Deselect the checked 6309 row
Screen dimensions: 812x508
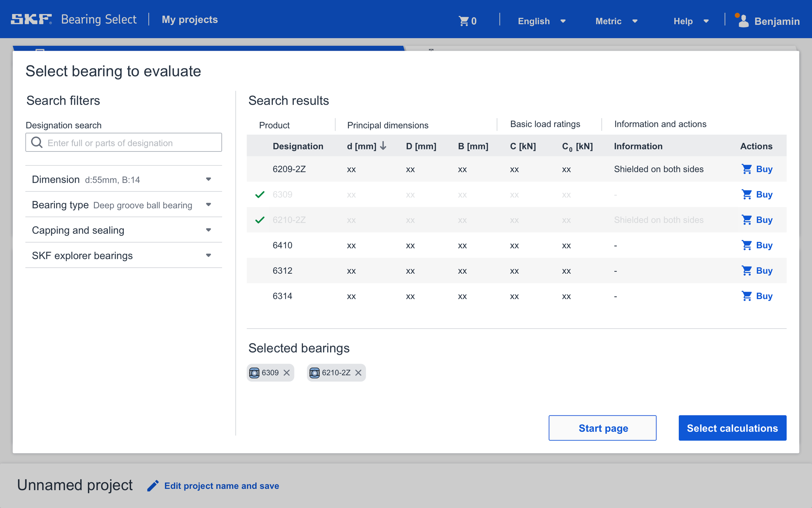[x=260, y=195]
